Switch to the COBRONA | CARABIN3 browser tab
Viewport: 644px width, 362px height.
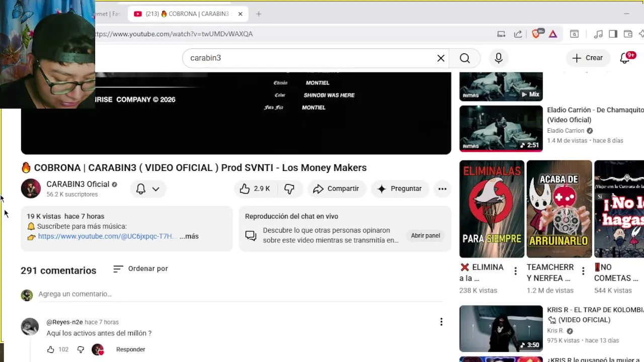click(x=188, y=14)
